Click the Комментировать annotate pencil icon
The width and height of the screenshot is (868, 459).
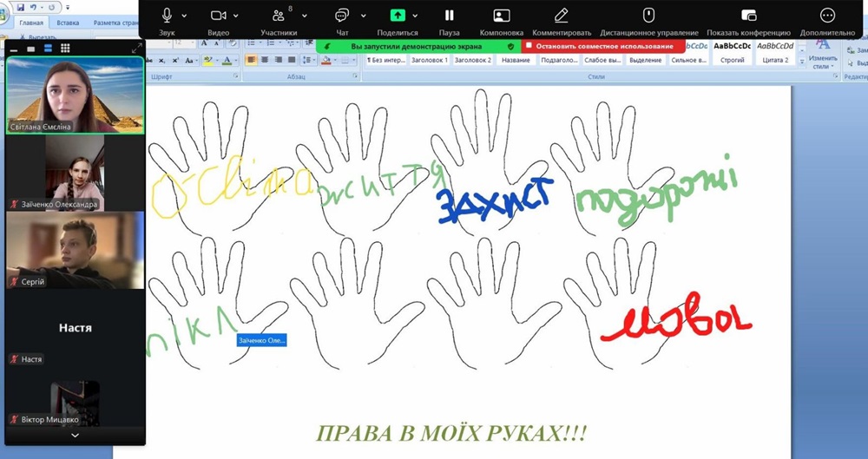(x=562, y=16)
